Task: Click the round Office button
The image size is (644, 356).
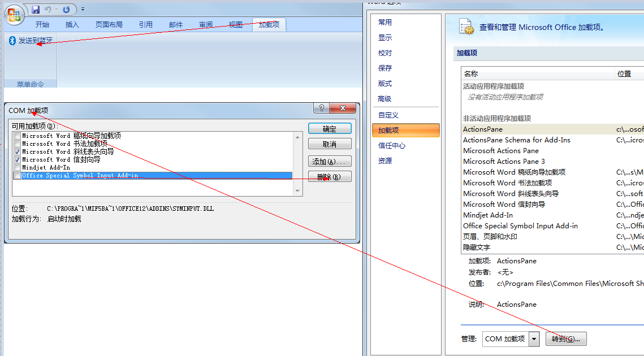Action: point(14,14)
